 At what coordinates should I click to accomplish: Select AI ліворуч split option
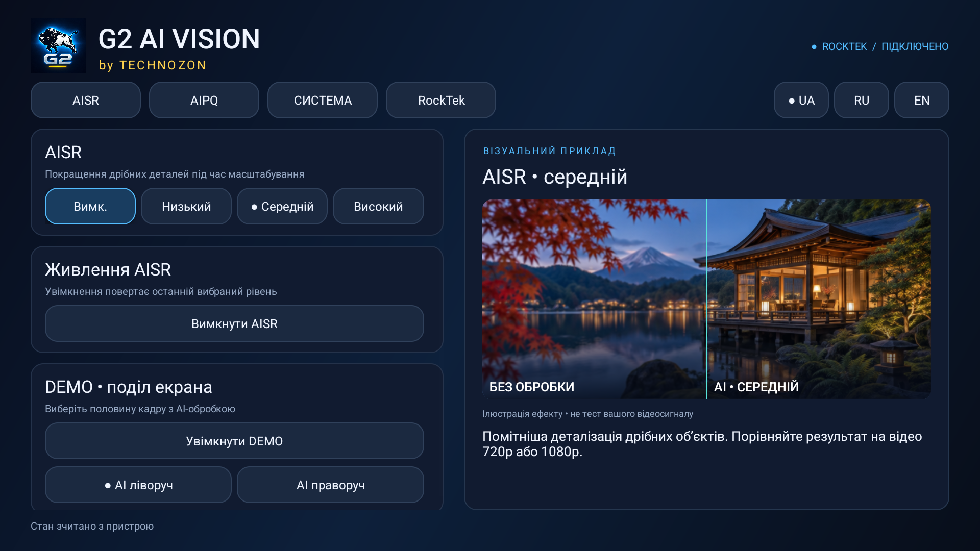coord(138,485)
